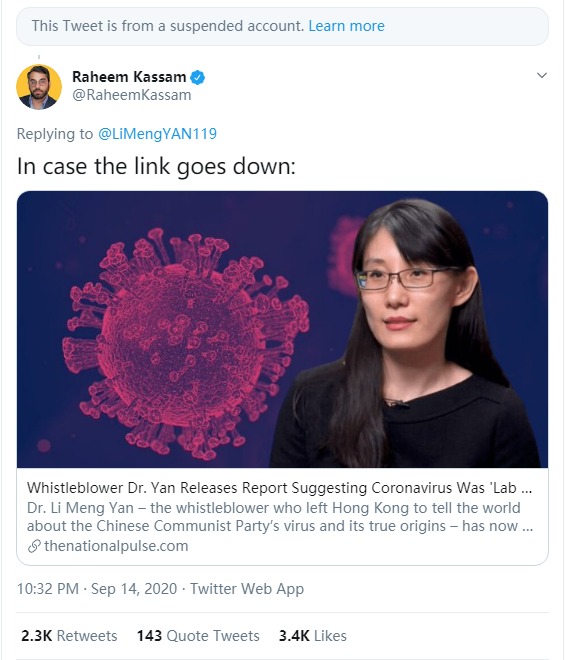View the 2.3K Retweets list
The height and width of the screenshot is (660, 565).
point(69,636)
